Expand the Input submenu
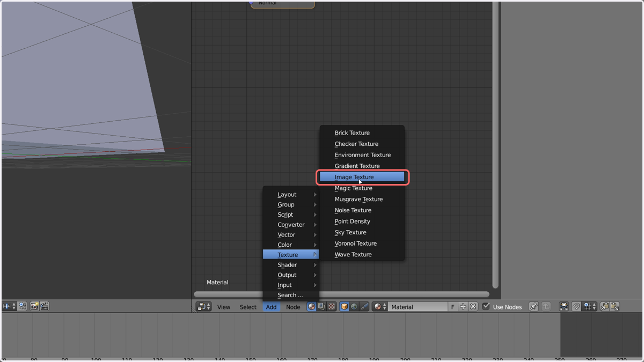644x362 pixels. point(291,285)
